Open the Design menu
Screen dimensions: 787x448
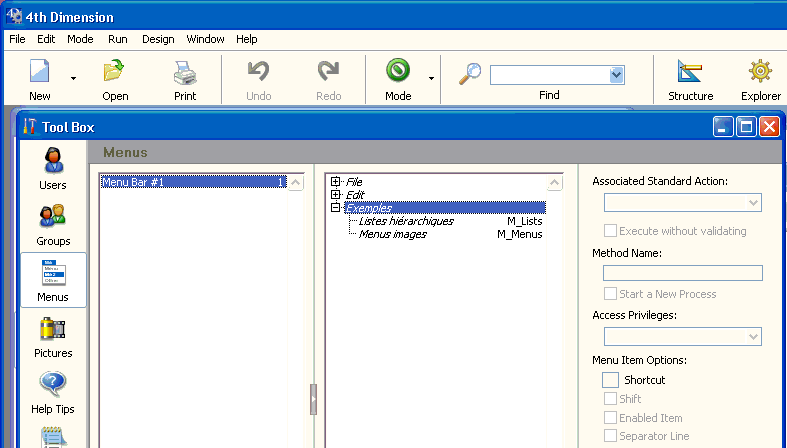158,39
